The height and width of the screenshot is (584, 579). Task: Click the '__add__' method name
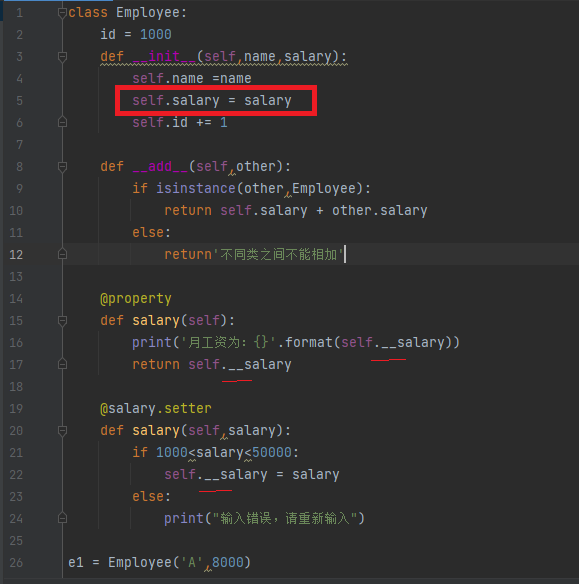(160, 166)
